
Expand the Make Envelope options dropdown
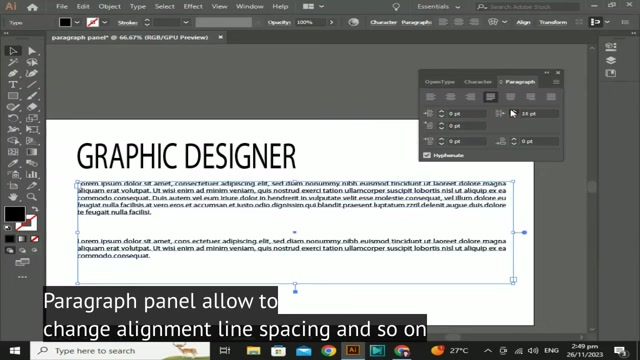pos(504,22)
